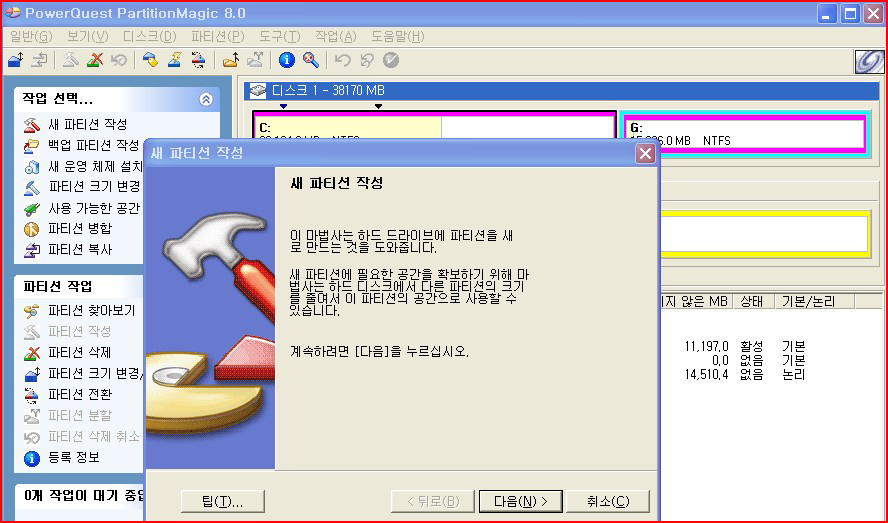Click the 팁(T)... button in wizard
Viewport: 888px width, 523px height.
(x=223, y=501)
